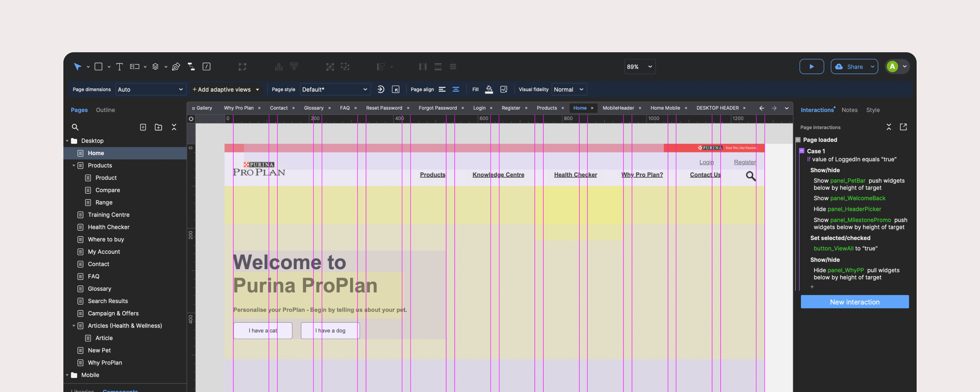
Task: Open Page style Default* dropdown
Action: pos(335,90)
